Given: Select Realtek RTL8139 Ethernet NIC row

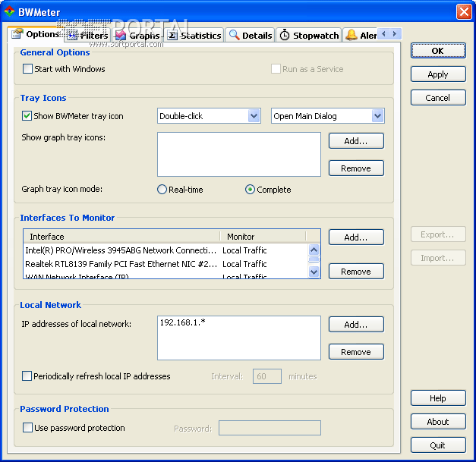Looking at the screenshot, I should (x=165, y=264).
